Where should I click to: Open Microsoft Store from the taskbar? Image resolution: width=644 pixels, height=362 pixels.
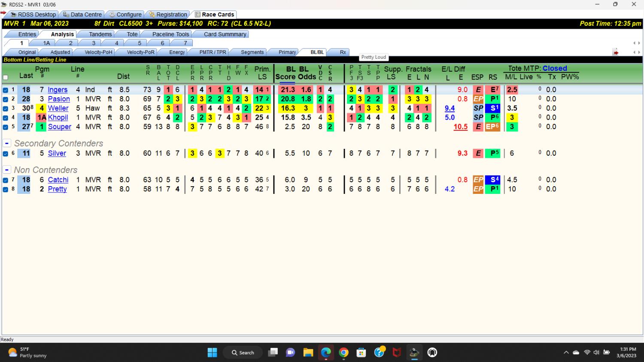(361, 353)
